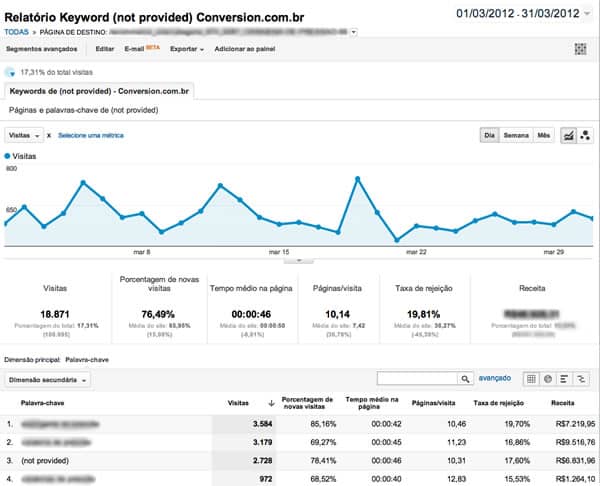Sort by the Palavra-chave column header

[42, 403]
